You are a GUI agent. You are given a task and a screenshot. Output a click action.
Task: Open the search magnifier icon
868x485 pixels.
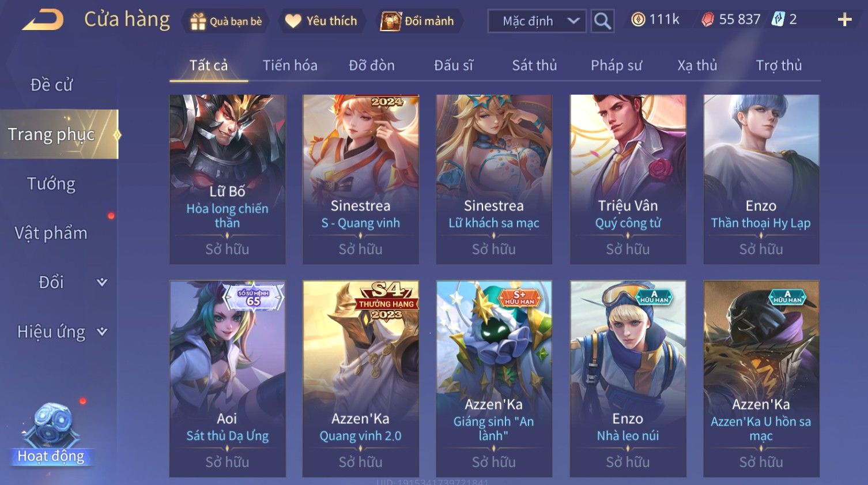tap(602, 21)
